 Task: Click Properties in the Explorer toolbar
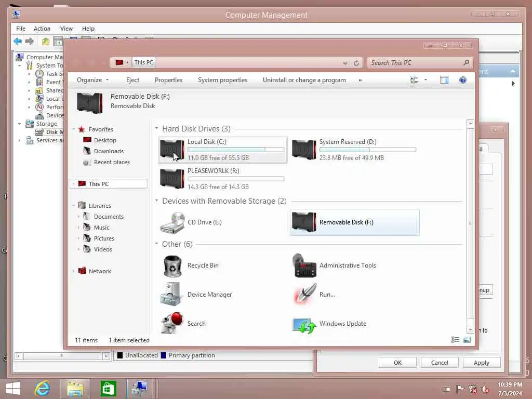pyautogui.click(x=169, y=80)
